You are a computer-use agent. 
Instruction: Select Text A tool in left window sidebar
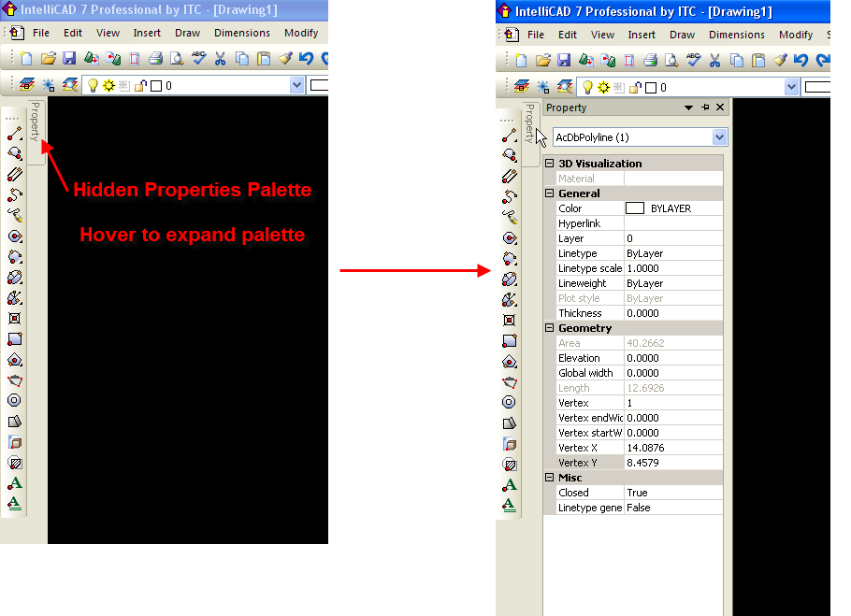[x=15, y=482]
